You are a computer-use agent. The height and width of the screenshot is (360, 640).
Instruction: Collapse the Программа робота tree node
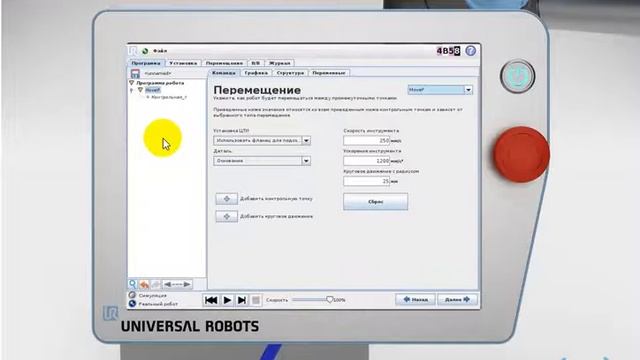[131, 83]
